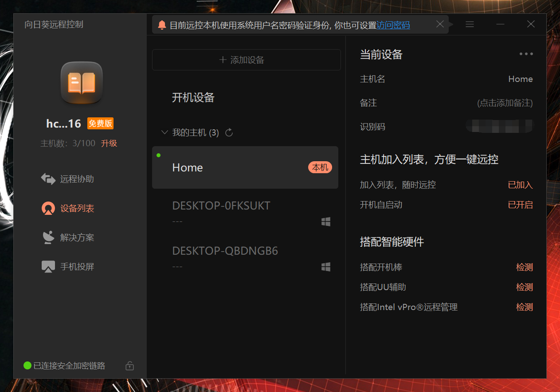560x392 pixels.
Task: Click the 免费版 badge
Action: coord(100,124)
